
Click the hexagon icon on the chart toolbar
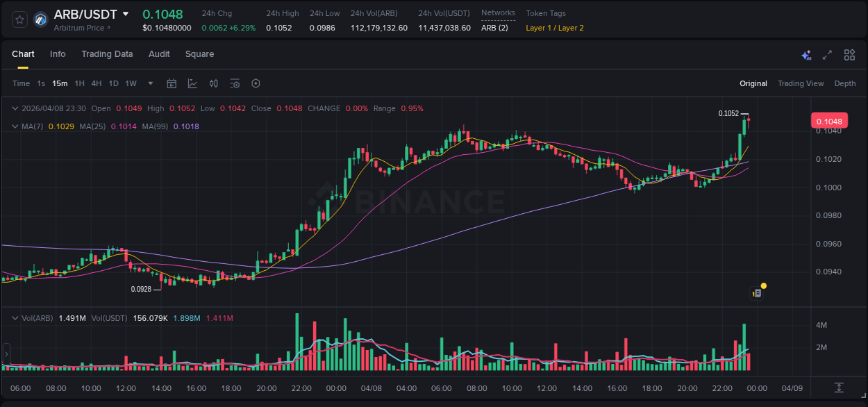256,83
